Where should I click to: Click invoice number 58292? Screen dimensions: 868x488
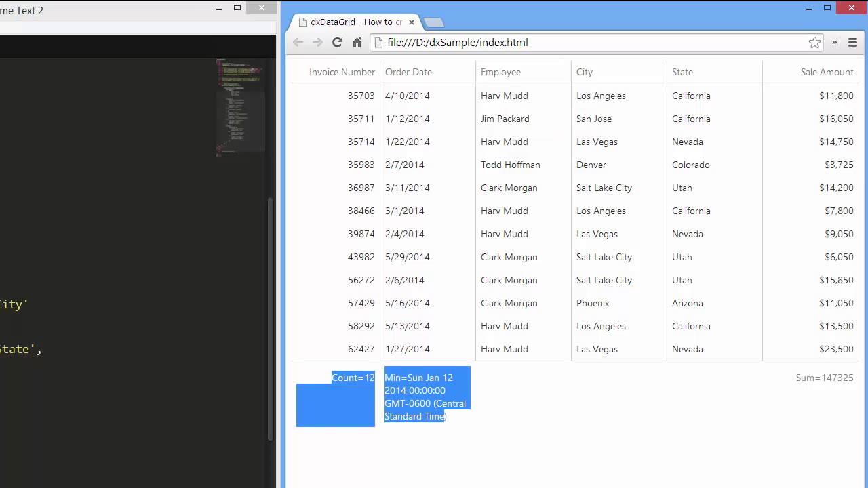361,326
